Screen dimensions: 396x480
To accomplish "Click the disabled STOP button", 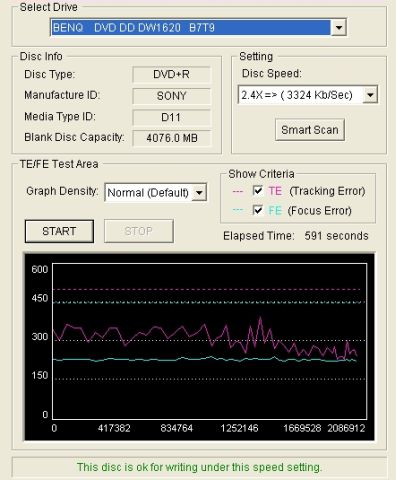I will 139,231.
